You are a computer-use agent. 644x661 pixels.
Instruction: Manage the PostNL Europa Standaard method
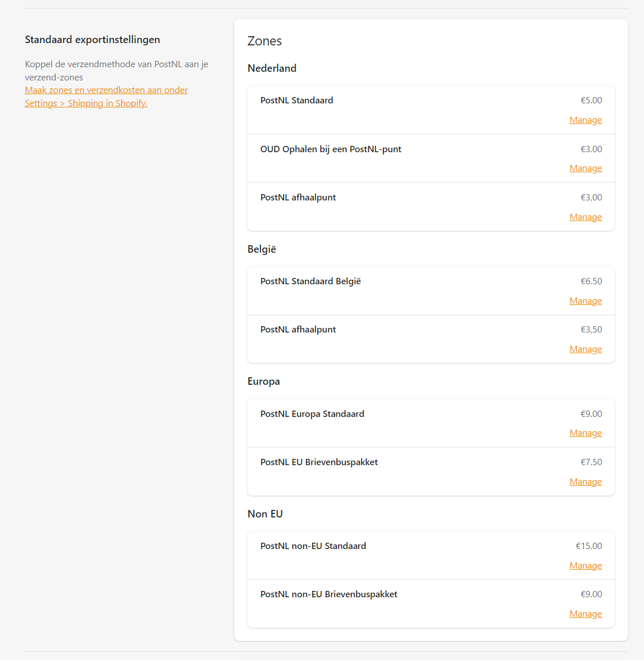point(585,432)
